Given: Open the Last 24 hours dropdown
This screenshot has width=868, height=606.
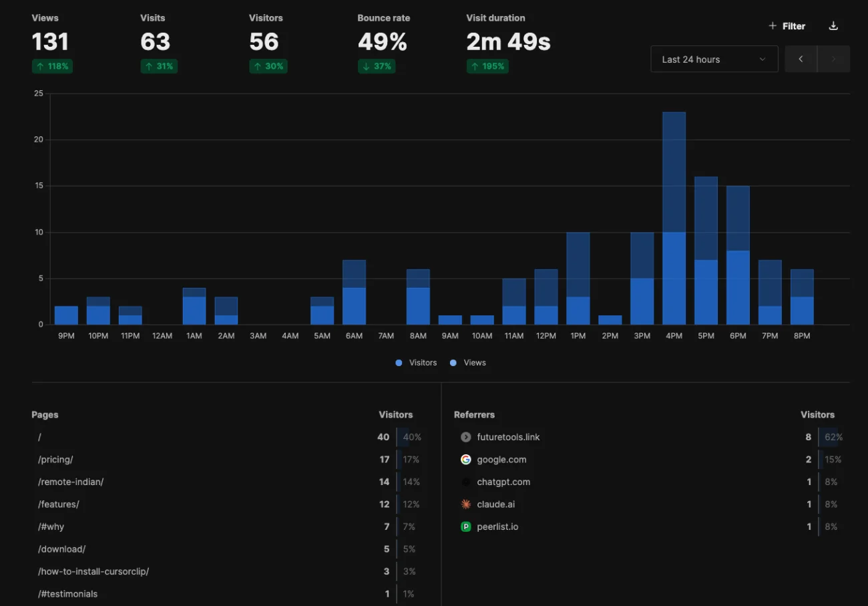Looking at the screenshot, I should (x=714, y=59).
